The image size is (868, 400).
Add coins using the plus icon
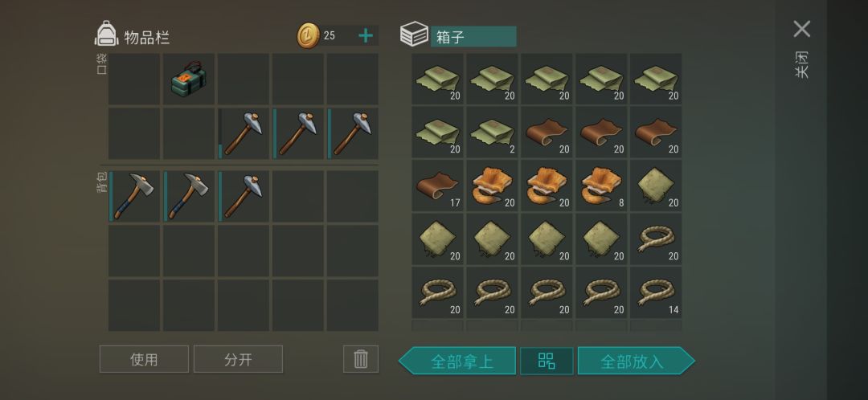coord(366,36)
